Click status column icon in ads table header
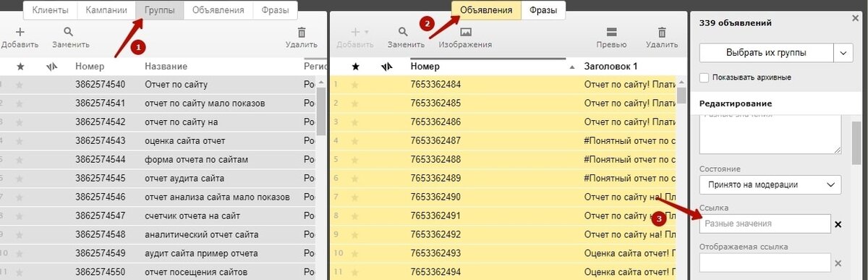 pyautogui.click(x=386, y=67)
